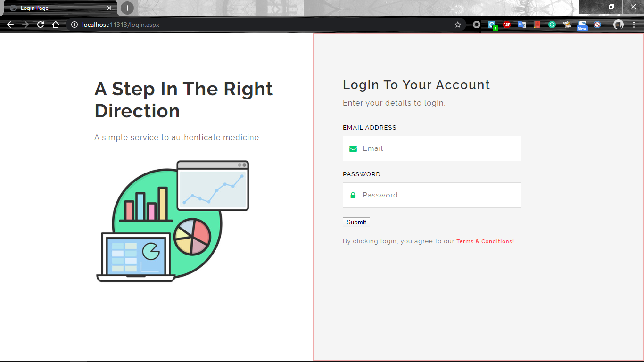The width and height of the screenshot is (644, 362).
Task: Open the blue circle blocker extension icon
Action: pos(597,25)
